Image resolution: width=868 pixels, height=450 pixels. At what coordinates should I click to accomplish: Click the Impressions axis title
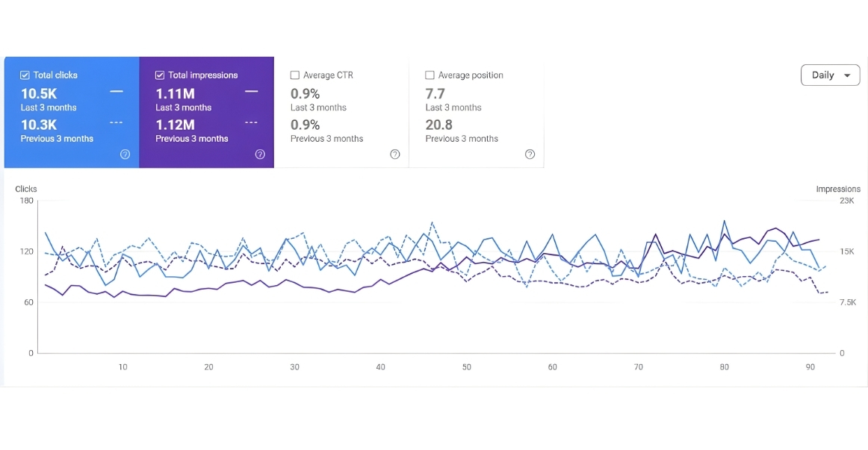point(837,189)
